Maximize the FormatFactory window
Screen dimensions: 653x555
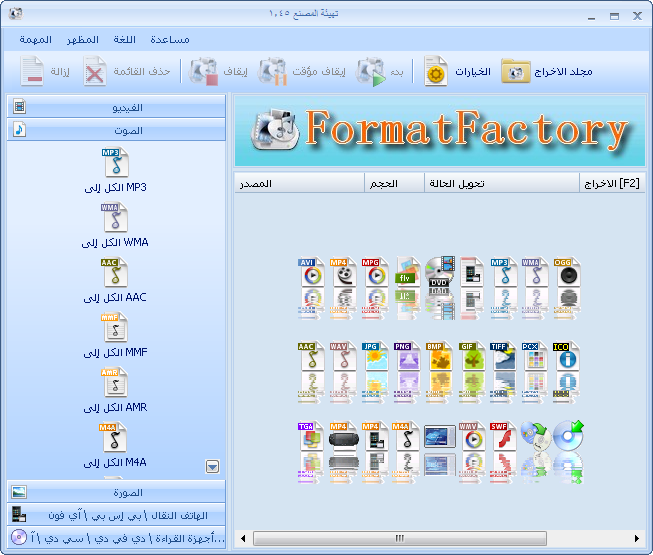point(614,17)
